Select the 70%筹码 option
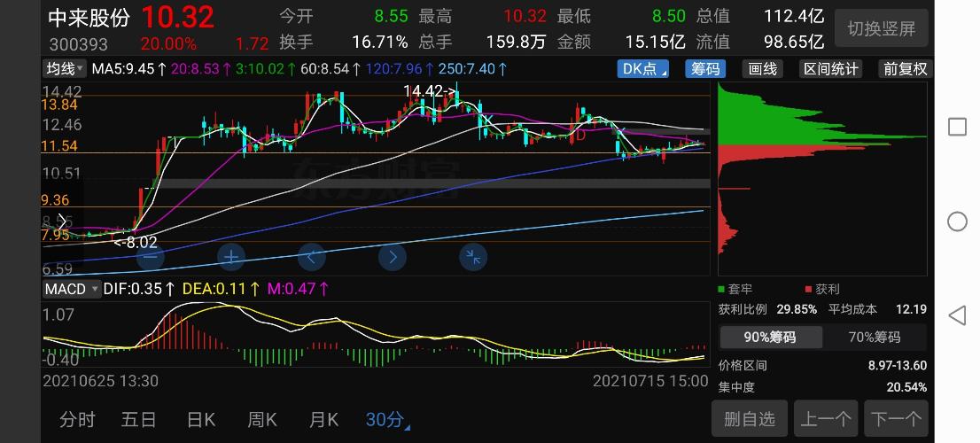980x443 pixels. tap(875, 338)
